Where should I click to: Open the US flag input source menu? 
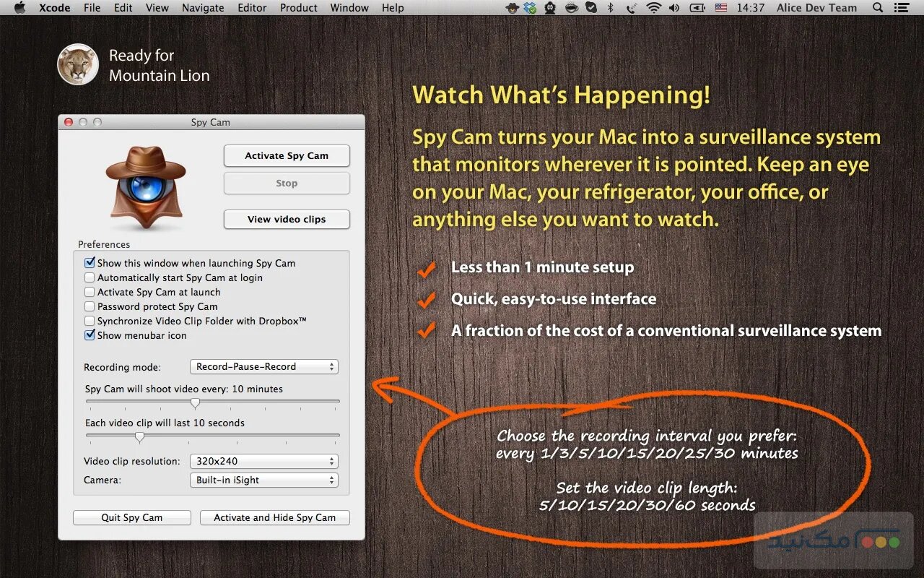pyautogui.click(x=721, y=8)
